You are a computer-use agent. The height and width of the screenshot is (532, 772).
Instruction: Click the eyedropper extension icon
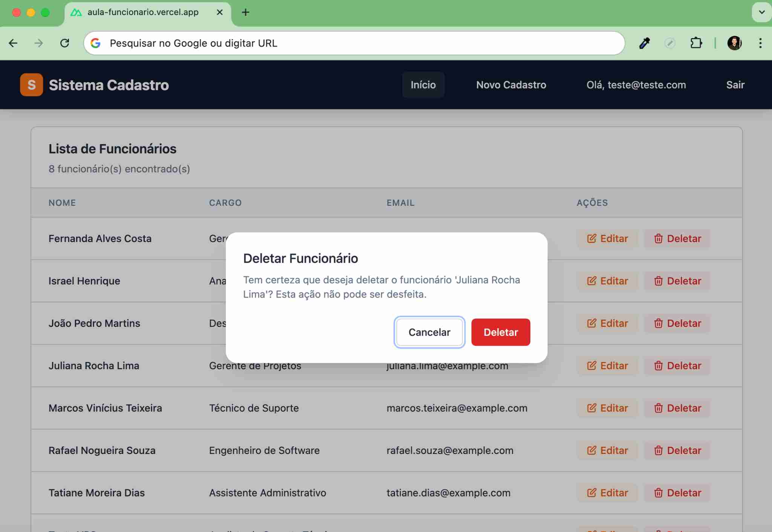pyautogui.click(x=644, y=43)
